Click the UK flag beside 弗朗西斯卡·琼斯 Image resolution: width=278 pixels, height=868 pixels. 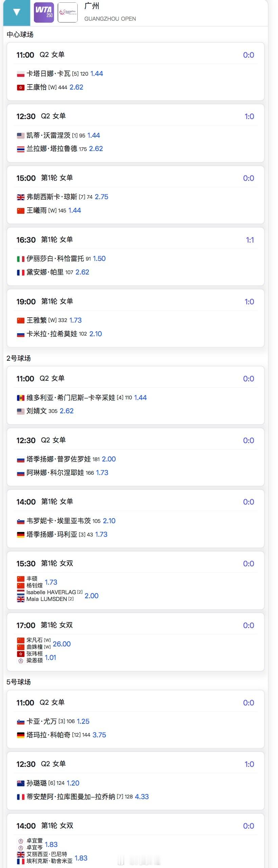(x=21, y=197)
